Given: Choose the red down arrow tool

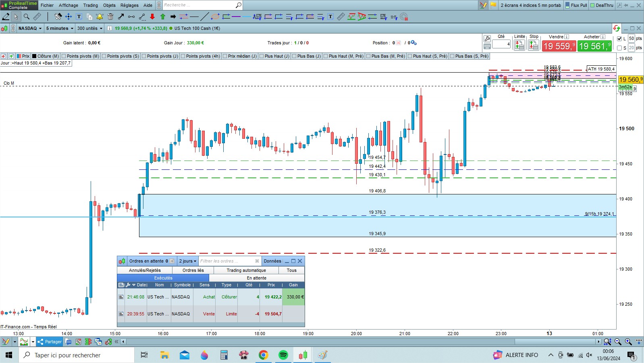Looking at the screenshot, I should 152,17.
